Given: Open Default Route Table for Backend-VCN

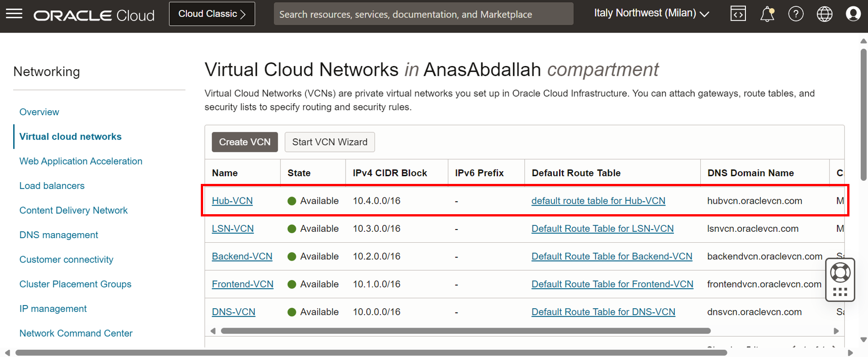Looking at the screenshot, I should tap(612, 256).
